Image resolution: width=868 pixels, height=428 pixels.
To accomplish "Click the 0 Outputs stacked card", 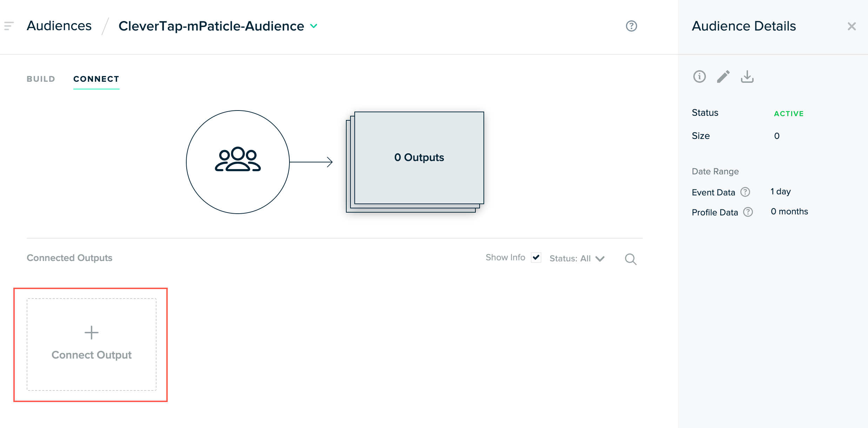I will [419, 158].
